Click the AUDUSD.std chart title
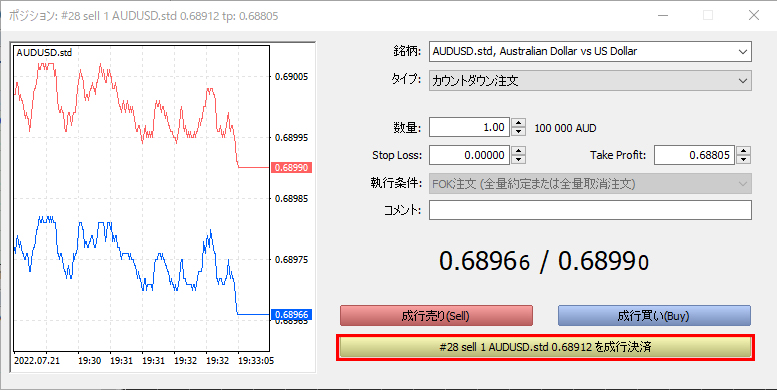Image resolution: width=777 pixels, height=390 pixels. [x=44, y=53]
